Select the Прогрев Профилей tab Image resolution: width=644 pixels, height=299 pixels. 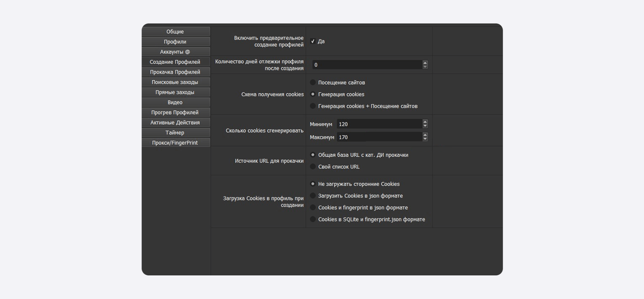[175, 112]
